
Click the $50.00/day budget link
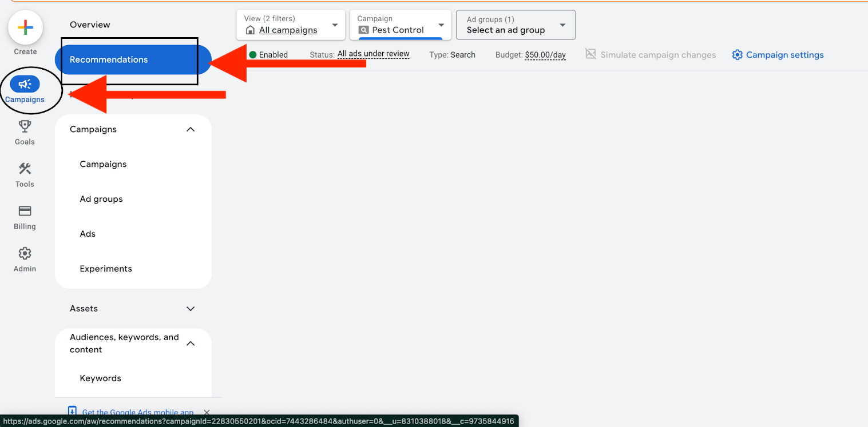(545, 55)
